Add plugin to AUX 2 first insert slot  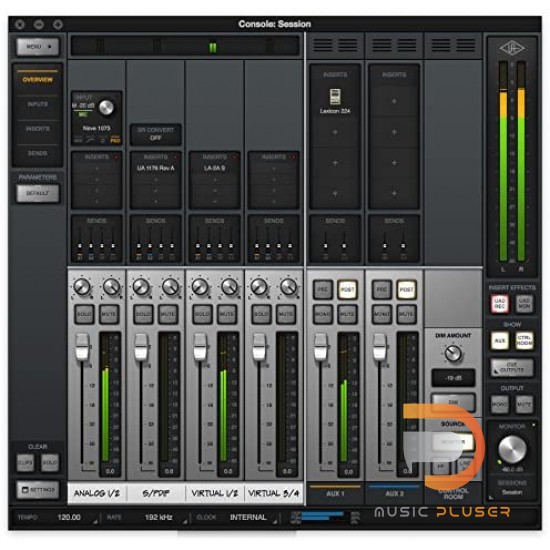tap(394, 101)
